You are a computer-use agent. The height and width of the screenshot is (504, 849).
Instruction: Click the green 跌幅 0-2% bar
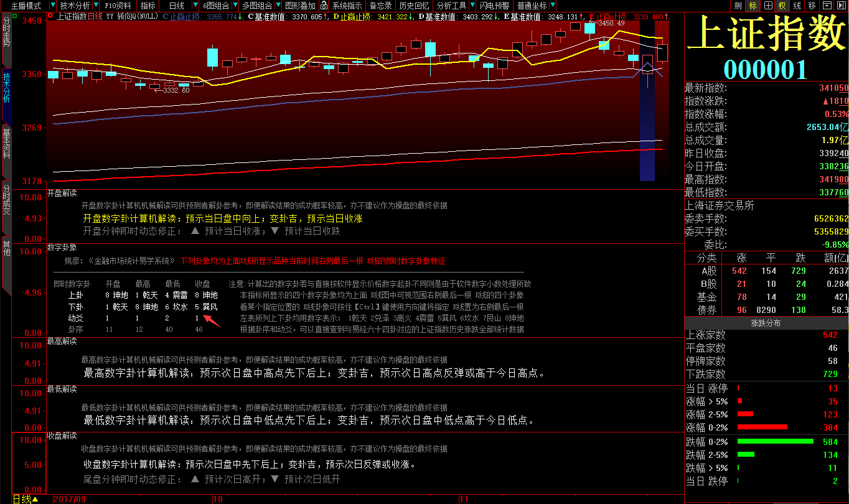(x=776, y=442)
